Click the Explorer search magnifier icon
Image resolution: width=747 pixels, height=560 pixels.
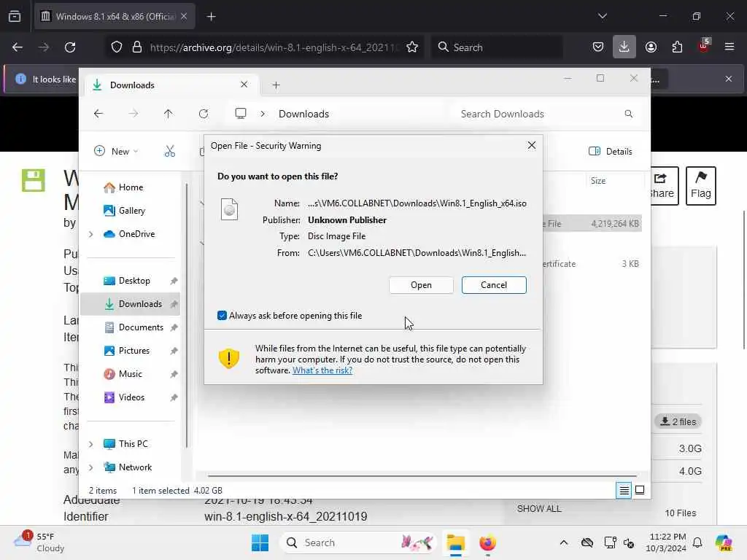pyautogui.click(x=628, y=114)
